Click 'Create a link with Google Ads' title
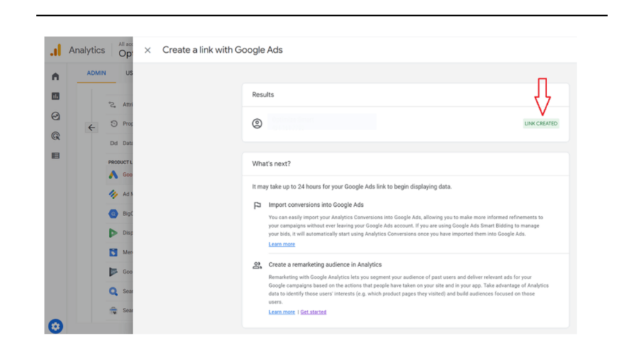 tap(222, 50)
